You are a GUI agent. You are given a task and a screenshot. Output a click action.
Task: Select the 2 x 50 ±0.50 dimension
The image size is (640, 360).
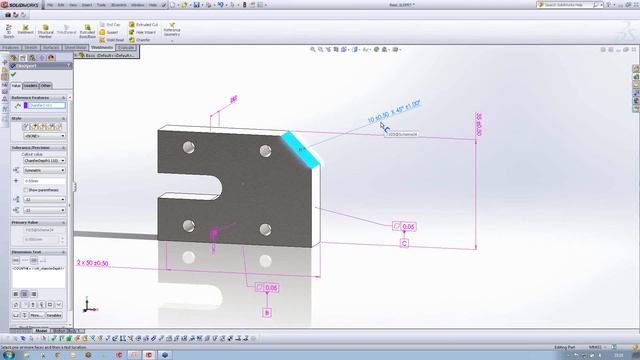pos(93,263)
